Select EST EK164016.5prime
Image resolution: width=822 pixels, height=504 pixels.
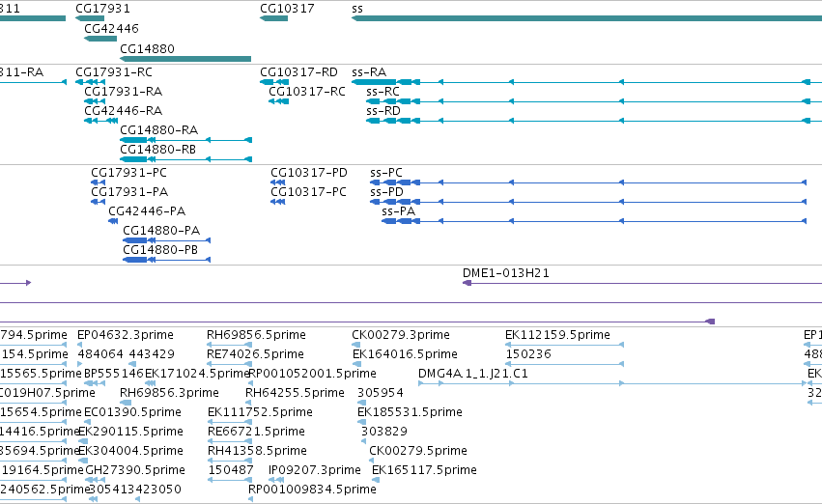click(x=406, y=354)
